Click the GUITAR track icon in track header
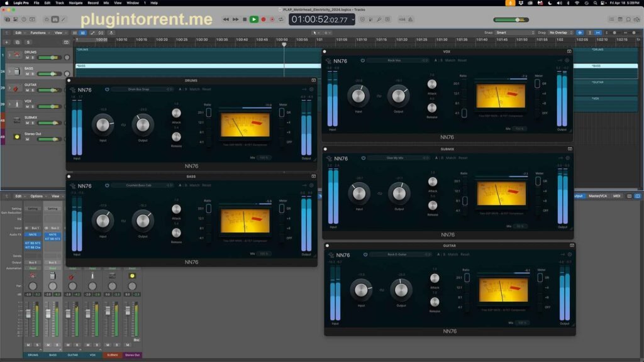This screenshot has height=362, width=644. coord(16,88)
